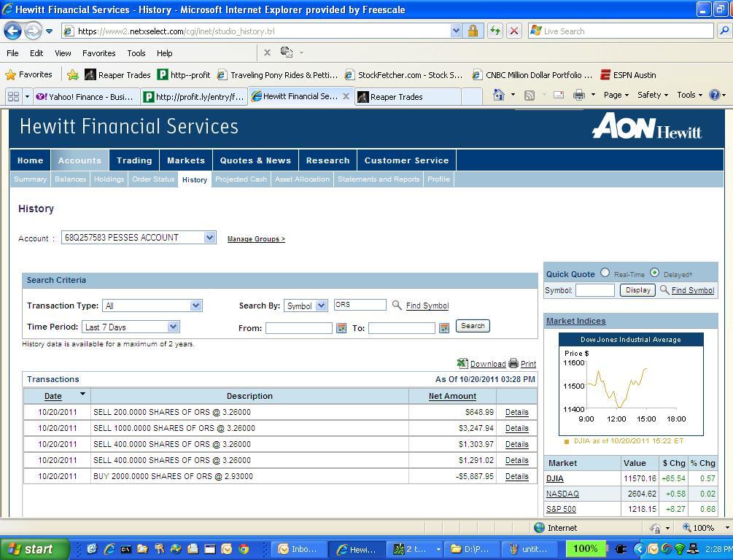Switch to the Holdings sub-tab
Screen dimensions: 733x560
pyautogui.click(x=109, y=179)
